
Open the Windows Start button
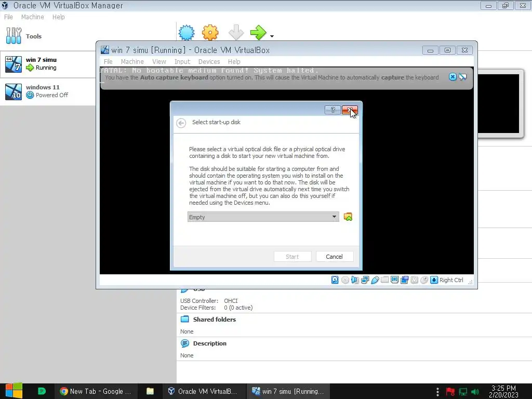click(14, 391)
